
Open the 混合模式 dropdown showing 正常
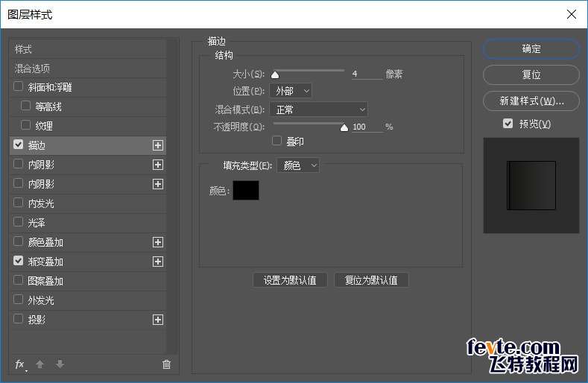click(x=319, y=110)
